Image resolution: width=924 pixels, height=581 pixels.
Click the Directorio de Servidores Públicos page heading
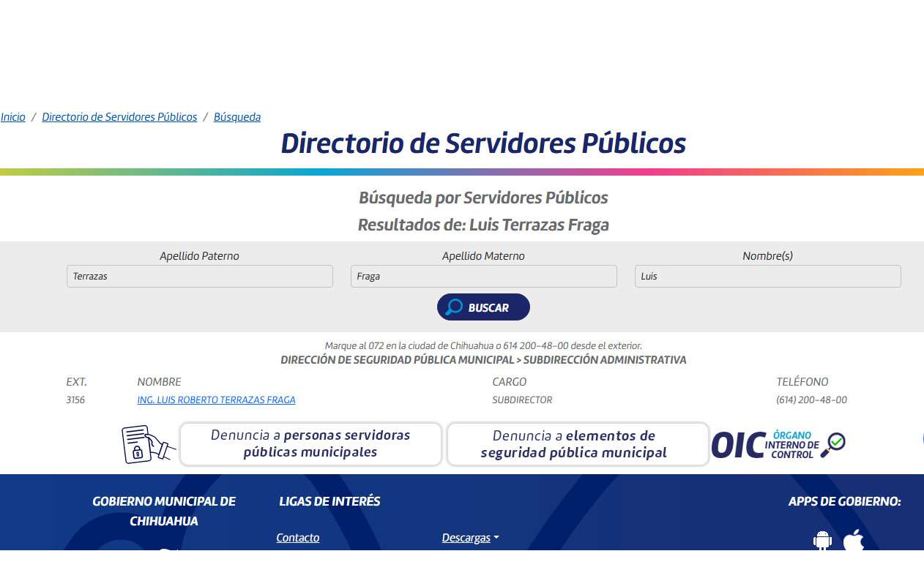[x=483, y=143]
